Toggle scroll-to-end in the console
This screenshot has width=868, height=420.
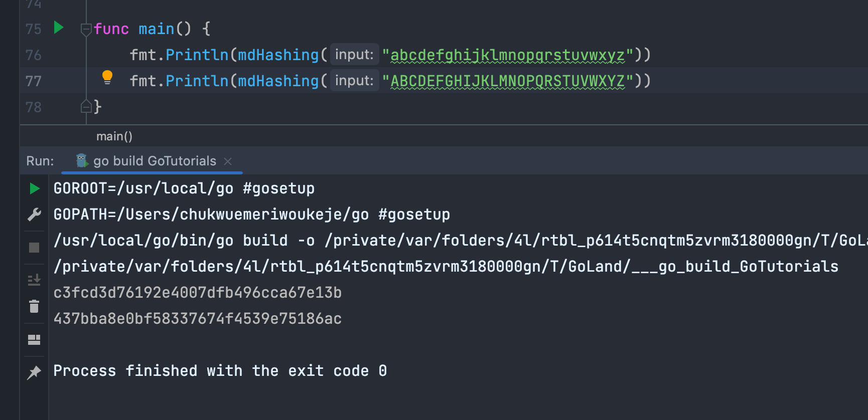coord(34,280)
